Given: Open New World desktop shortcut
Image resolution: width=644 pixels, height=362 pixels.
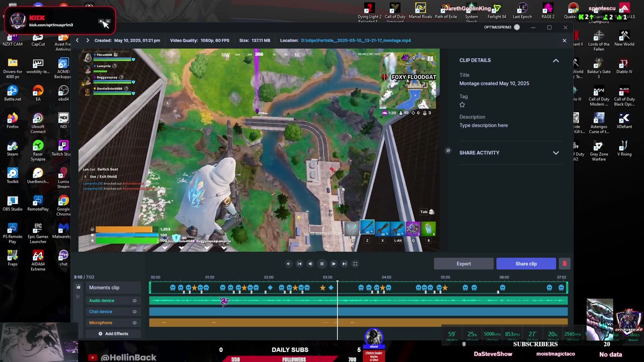Looking at the screenshot, I should coord(624,38).
